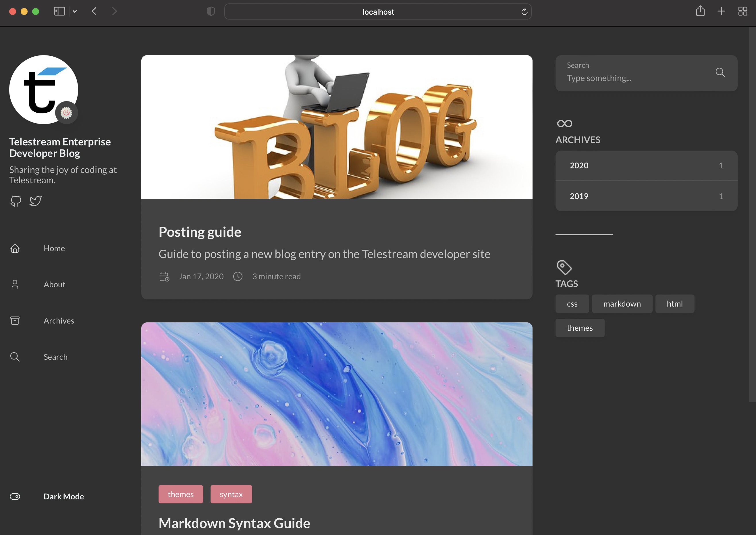Viewport: 756px width, 535px height.
Task: Click the ARCHIVES widget heading
Action: tap(578, 140)
